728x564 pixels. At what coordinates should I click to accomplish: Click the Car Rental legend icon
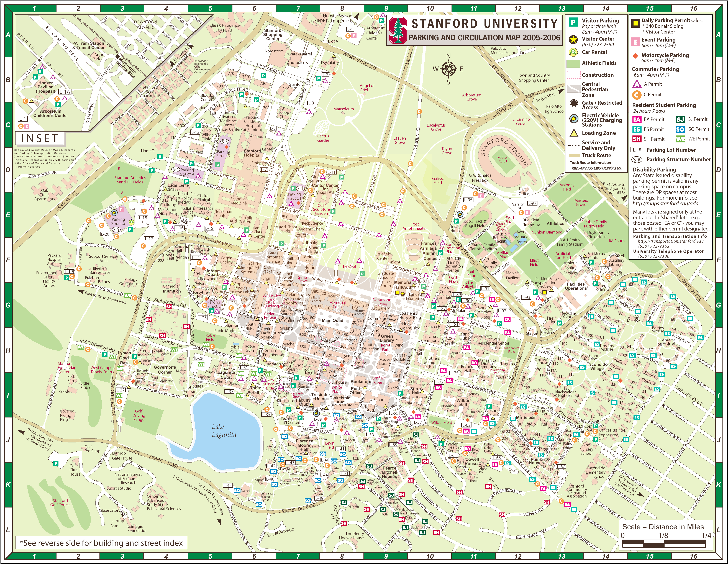click(573, 52)
